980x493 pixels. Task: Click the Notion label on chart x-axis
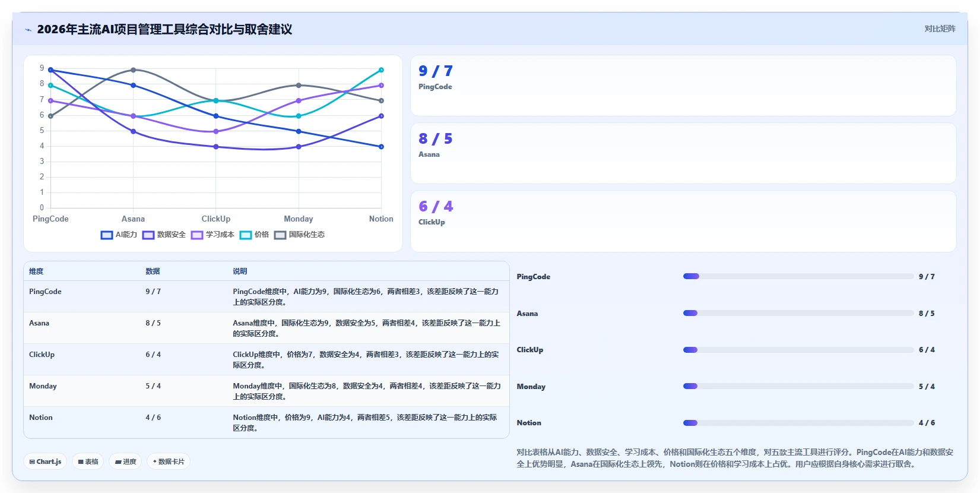click(x=381, y=219)
